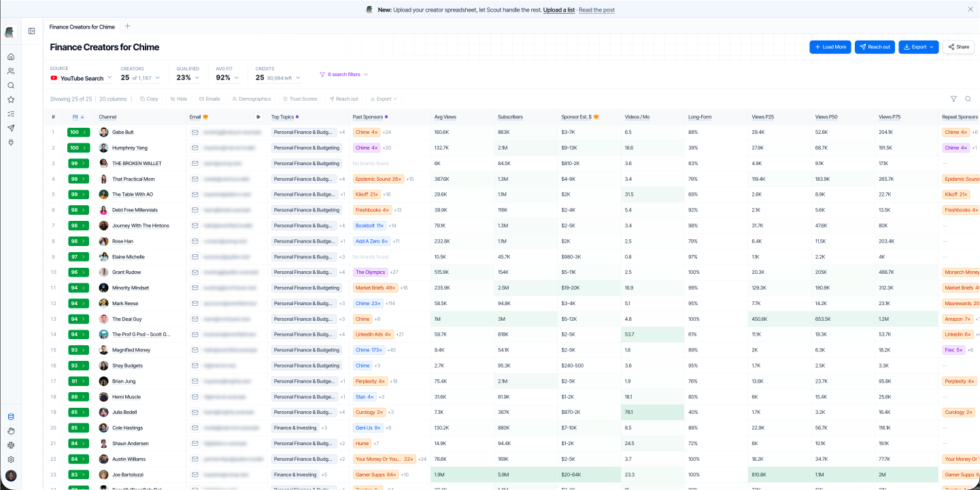
Task: Click Cole Hastings' Finance & Investing topic tag
Action: click(295, 427)
